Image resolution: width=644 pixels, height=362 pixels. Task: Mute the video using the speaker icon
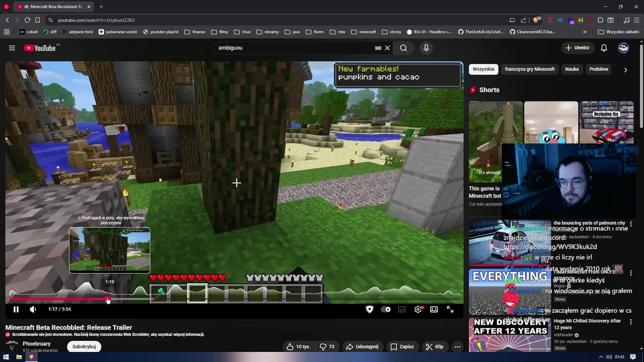pyautogui.click(x=33, y=309)
